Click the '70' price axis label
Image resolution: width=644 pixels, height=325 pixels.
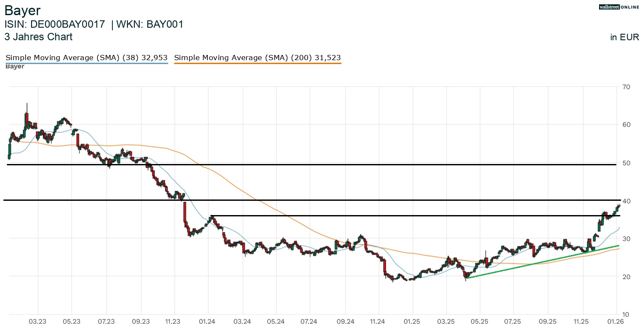click(x=627, y=87)
